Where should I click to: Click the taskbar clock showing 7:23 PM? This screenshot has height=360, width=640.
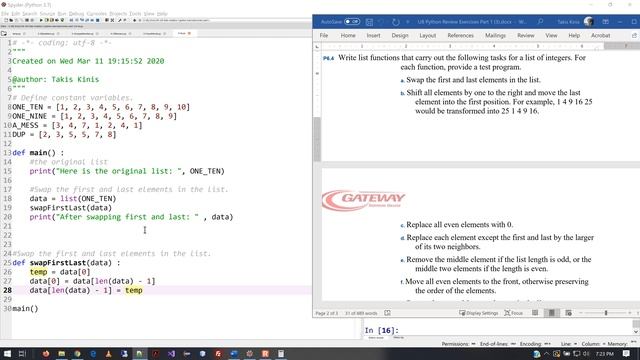tap(604, 354)
